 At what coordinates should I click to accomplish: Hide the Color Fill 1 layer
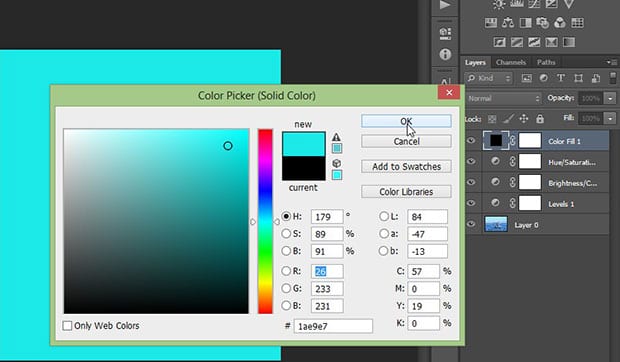471,141
